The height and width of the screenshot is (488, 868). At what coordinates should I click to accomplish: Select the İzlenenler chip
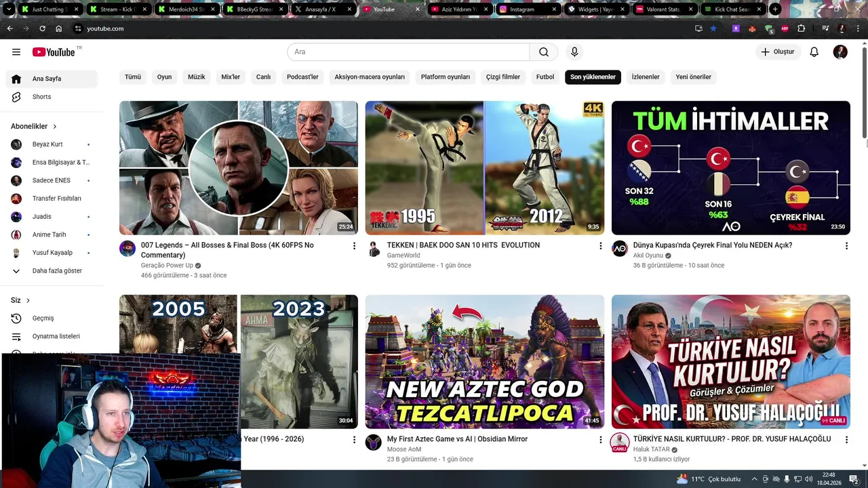tap(646, 77)
